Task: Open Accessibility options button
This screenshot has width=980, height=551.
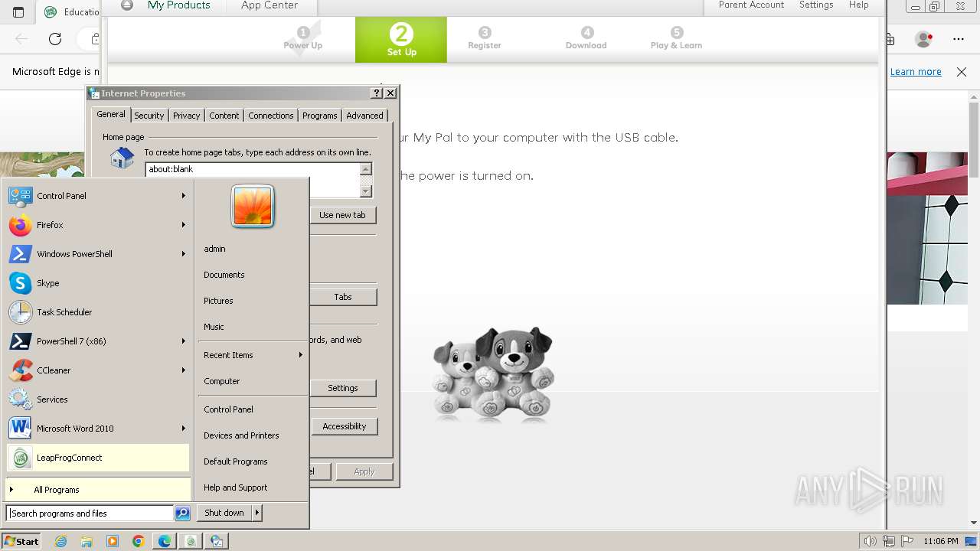Action: click(344, 426)
